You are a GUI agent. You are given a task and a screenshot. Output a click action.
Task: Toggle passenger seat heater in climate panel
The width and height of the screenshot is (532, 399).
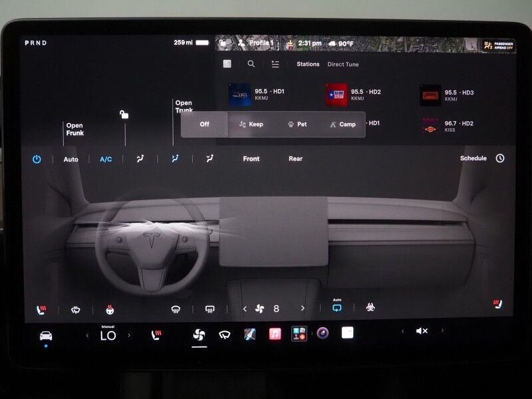(x=497, y=304)
